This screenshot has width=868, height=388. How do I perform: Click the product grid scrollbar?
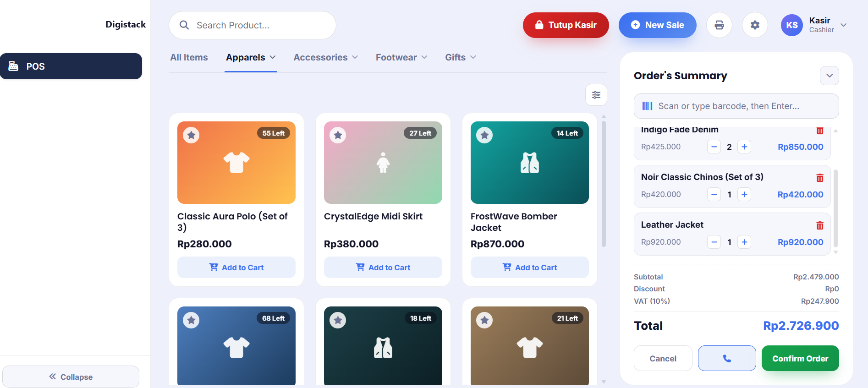click(x=604, y=183)
